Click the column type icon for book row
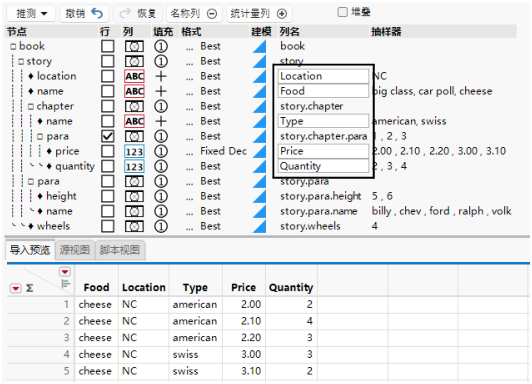 coord(134,46)
